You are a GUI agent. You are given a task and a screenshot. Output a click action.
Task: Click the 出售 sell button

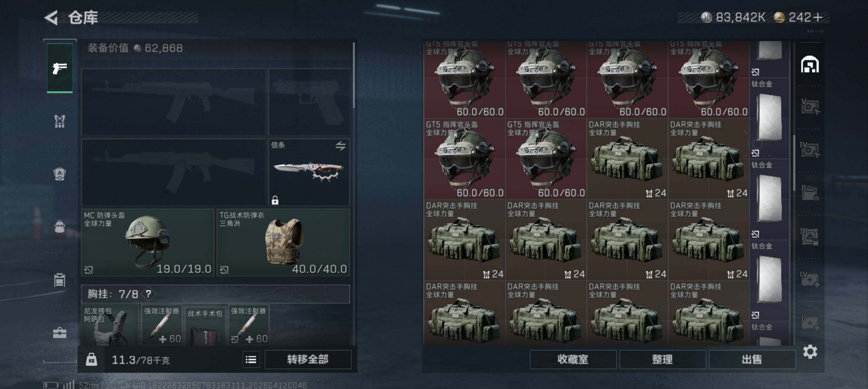click(752, 359)
